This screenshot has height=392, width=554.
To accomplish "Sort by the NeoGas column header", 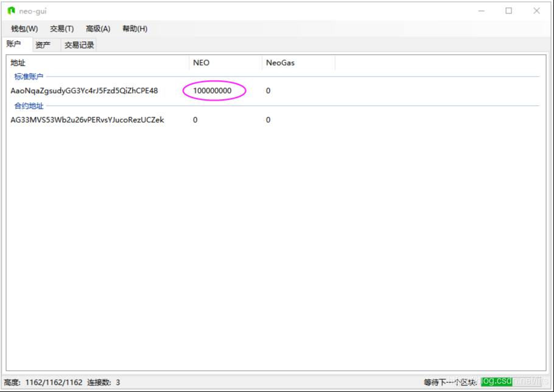I will click(x=298, y=63).
